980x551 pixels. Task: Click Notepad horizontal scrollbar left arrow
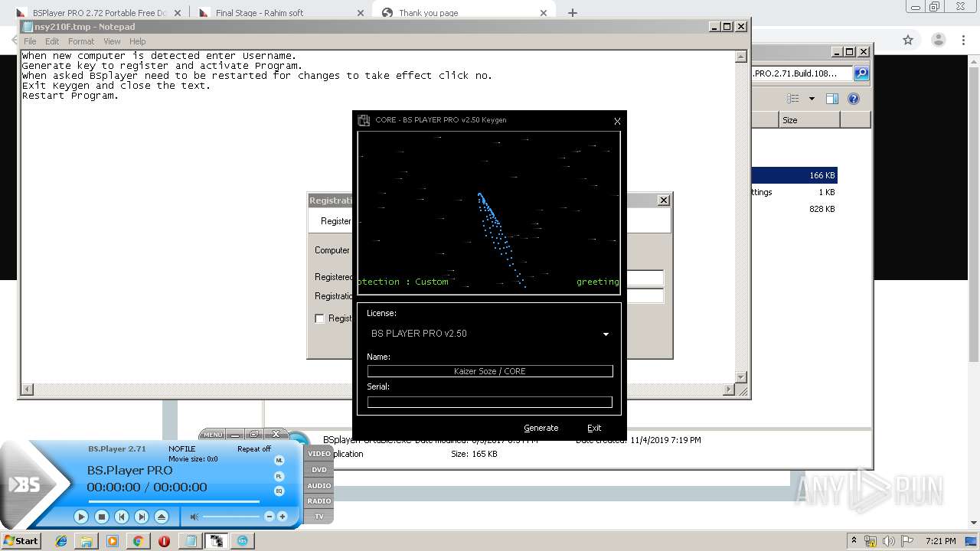[28, 390]
